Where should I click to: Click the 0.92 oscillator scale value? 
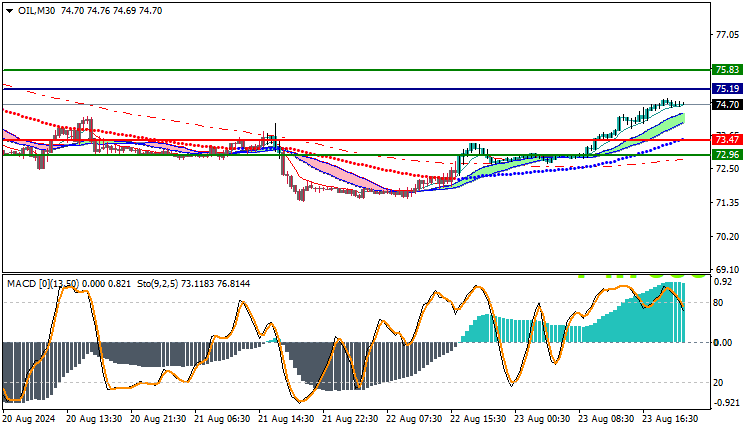coord(723,282)
